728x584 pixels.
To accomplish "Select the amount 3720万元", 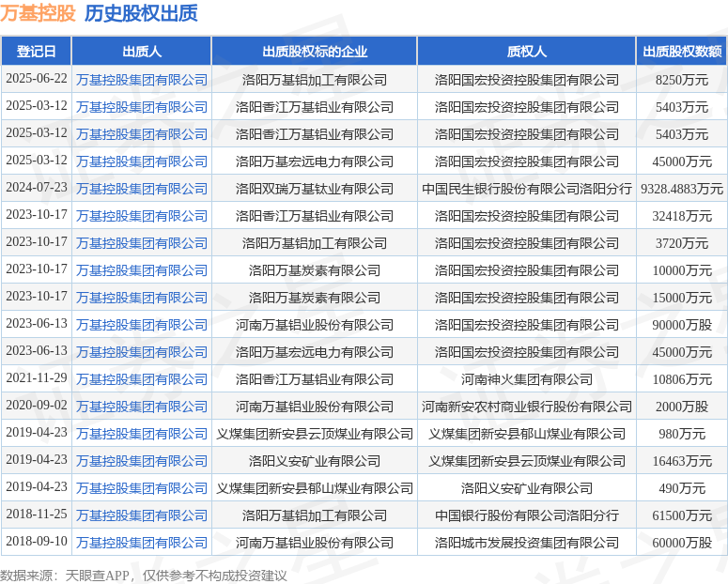I will 682,243.
